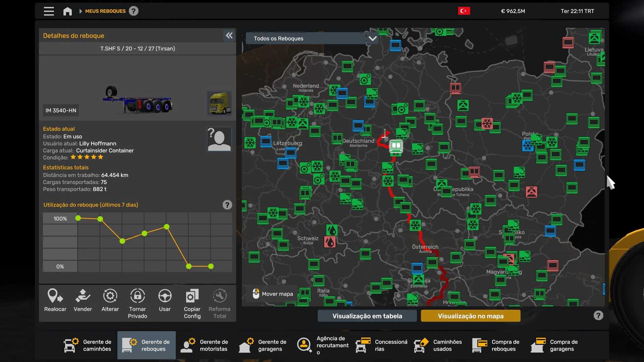Open the hamburger main menu
The width and height of the screenshot is (644, 362).
(49, 11)
